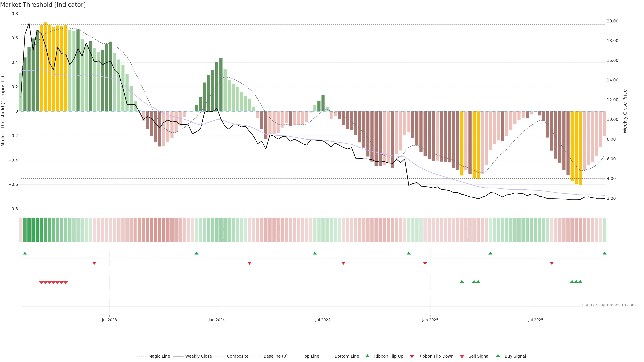644x362 pixels.
Task: Toggle the Weekly Close legend entry
Action: pyautogui.click(x=198, y=356)
